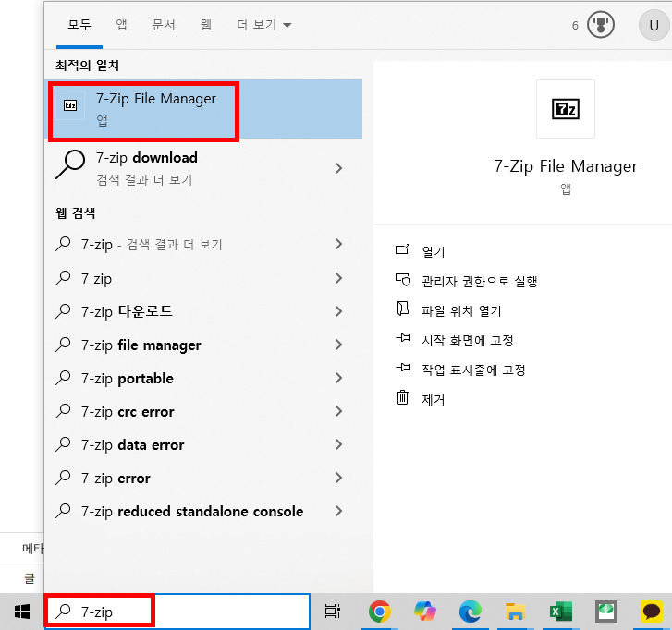Expand arrow for 7-zip 다운로드 suggestion
672x630 pixels.
coord(338,311)
